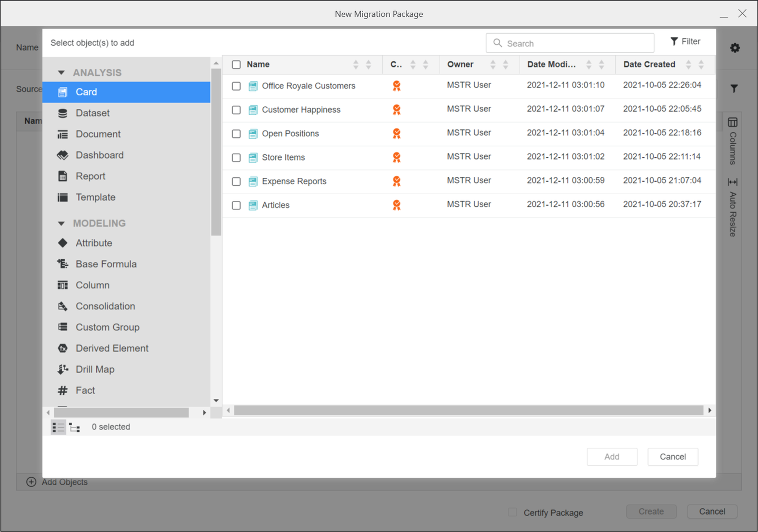
Task: Toggle the select-all checkbox in header
Action: click(236, 65)
